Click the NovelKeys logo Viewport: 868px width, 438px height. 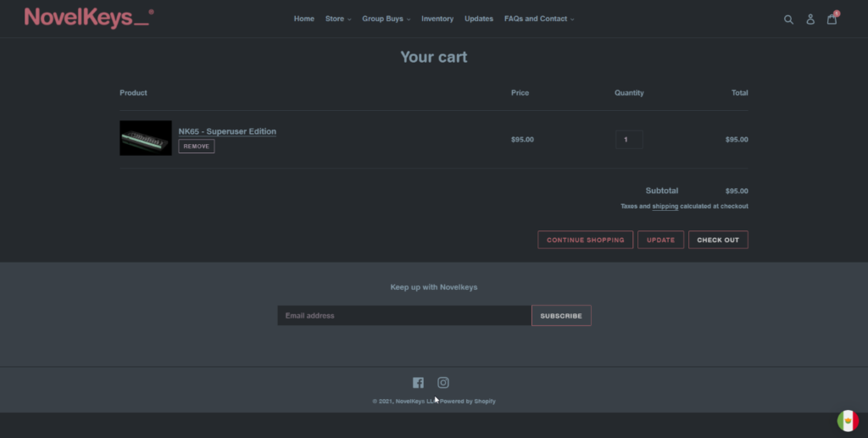(88, 18)
